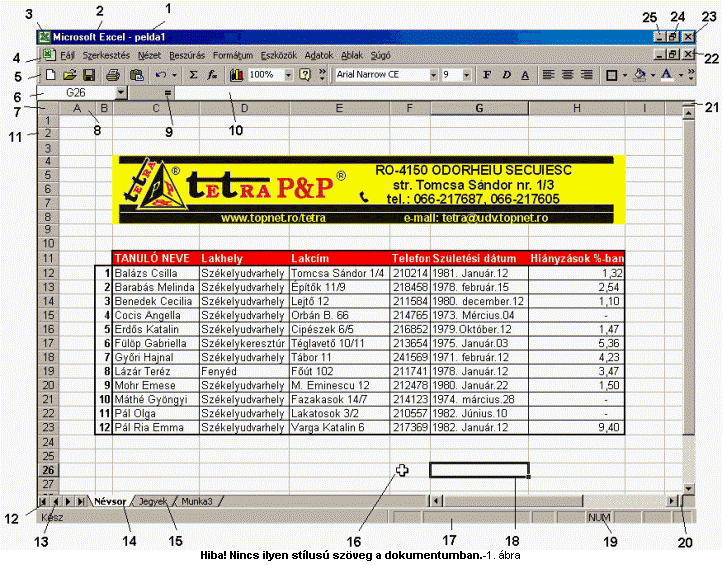Open the zoom 100% dropdown
The width and height of the screenshot is (724, 565).
pyautogui.click(x=288, y=75)
